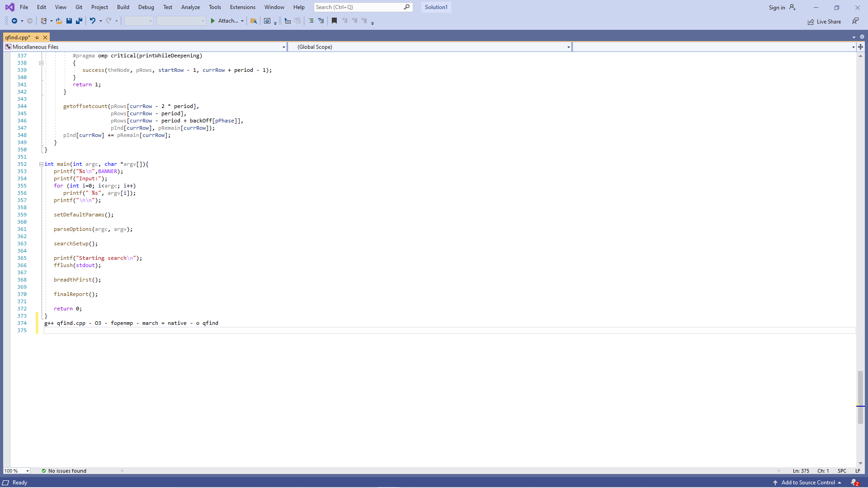Expand the Attach button dropdown arrow
The image size is (868, 488).
coord(242,21)
